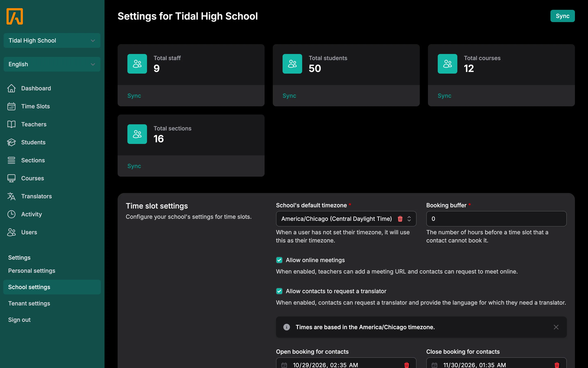Open calendar picker for Close booking
The image size is (588, 368).
click(434, 365)
